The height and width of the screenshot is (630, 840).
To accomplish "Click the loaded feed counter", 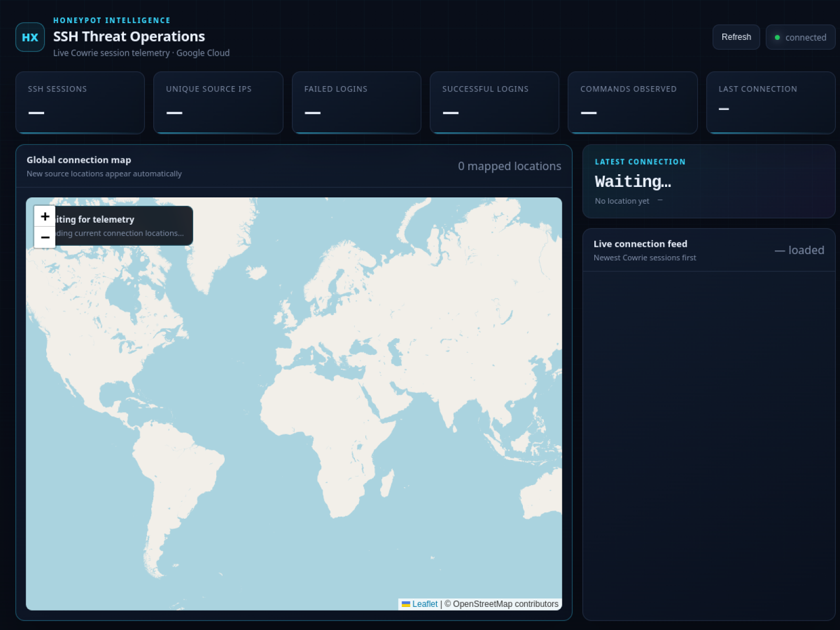I will 800,250.
